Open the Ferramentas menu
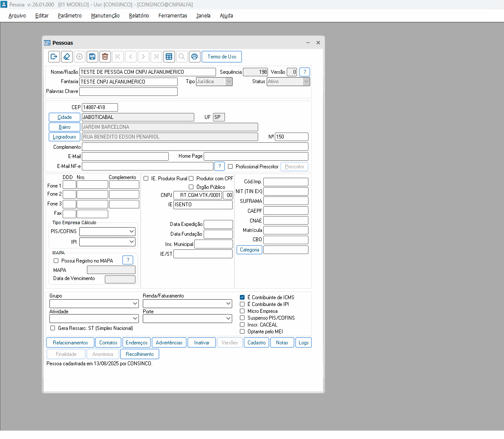 (173, 16)
